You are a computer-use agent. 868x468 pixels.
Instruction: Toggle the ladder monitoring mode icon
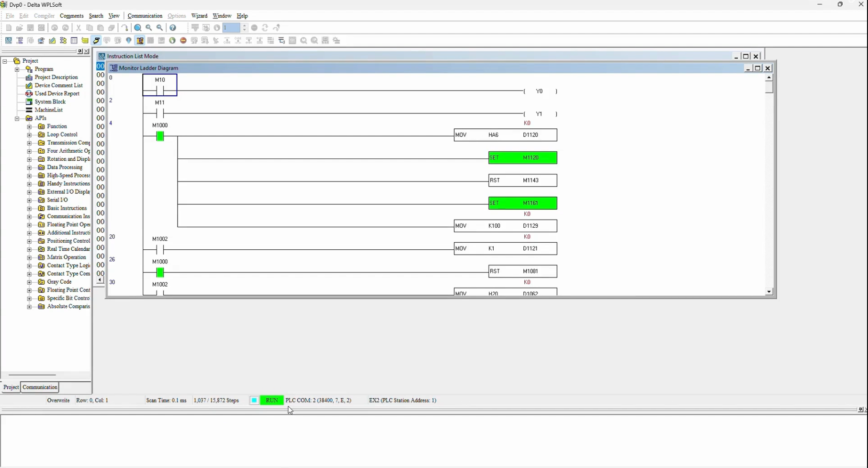[x=140, y=41]
